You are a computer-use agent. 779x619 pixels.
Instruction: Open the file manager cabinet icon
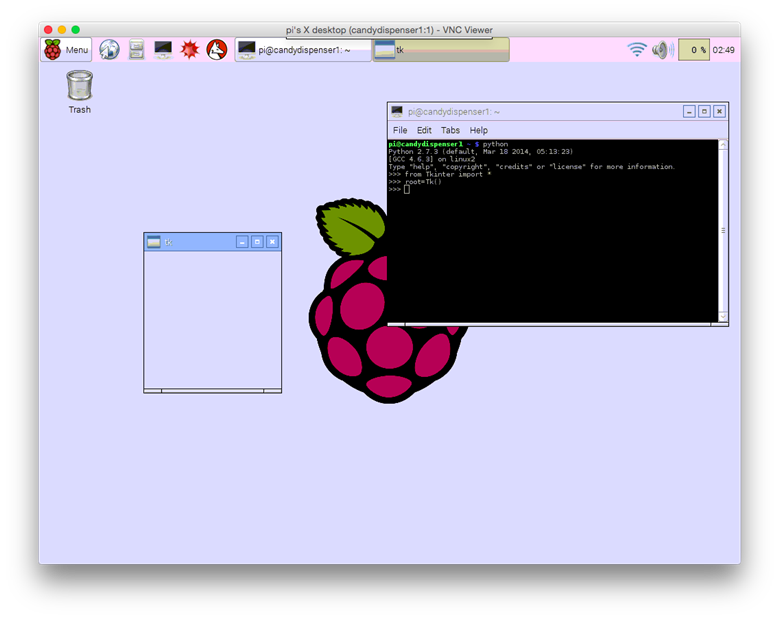click(136, 50)
